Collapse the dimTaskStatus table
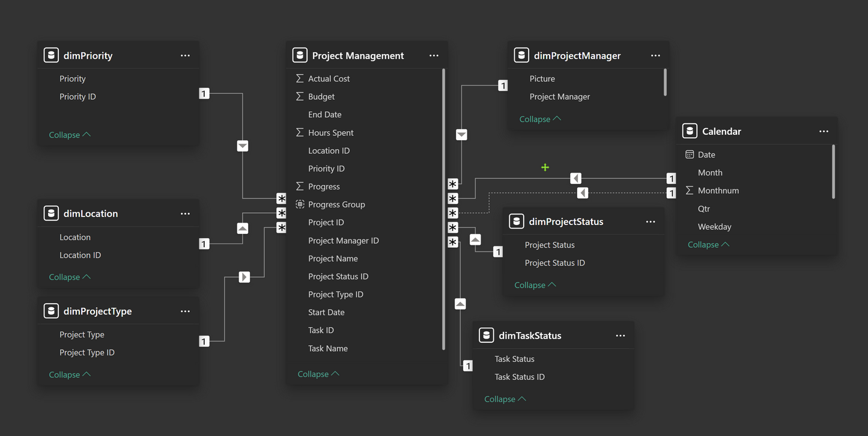This screenshot has width=868, height=436. point(505,399)
